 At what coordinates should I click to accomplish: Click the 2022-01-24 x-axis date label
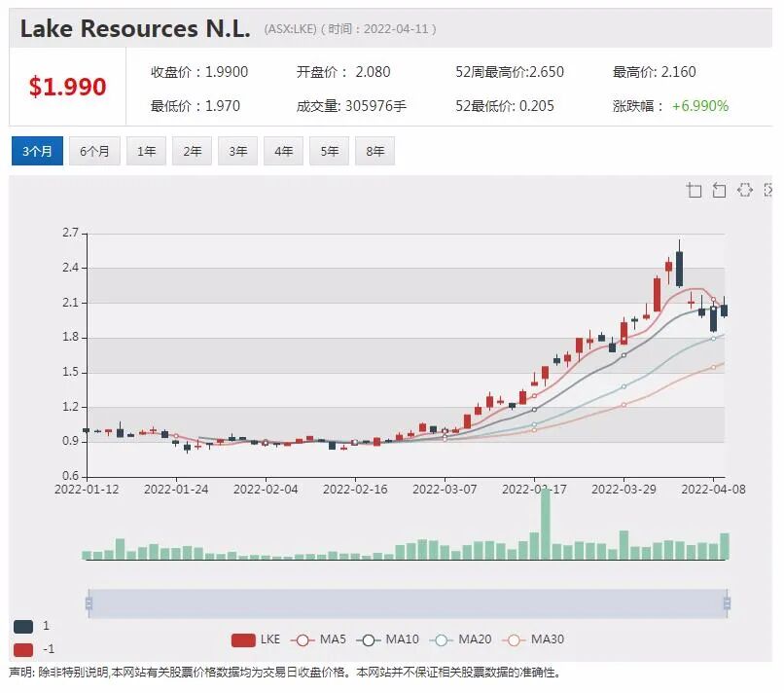[176, 490]
